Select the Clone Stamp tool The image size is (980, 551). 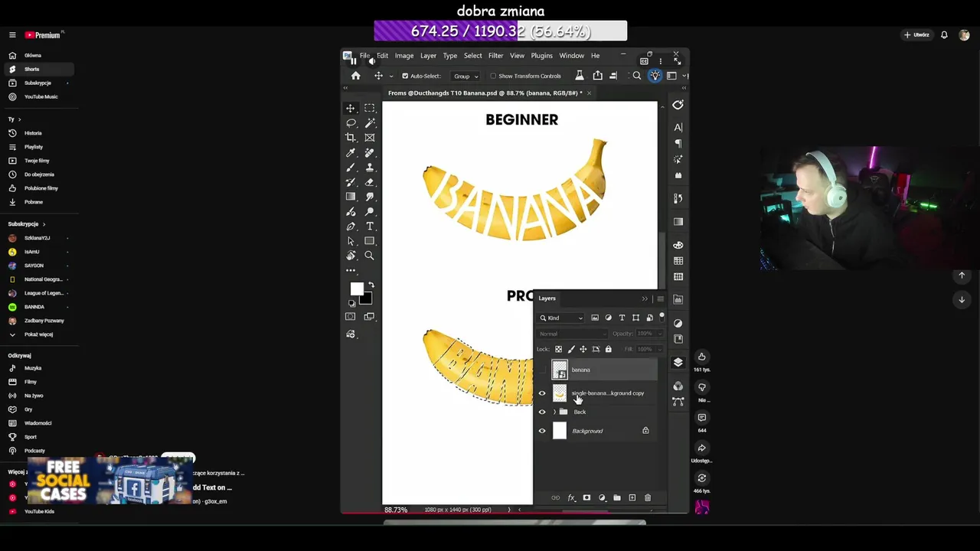pyautogui.click(x=369, y=167)
